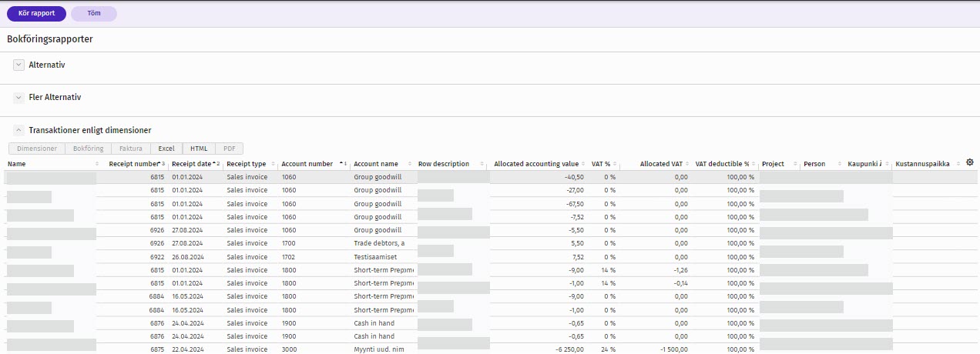Click allocated VAT value -1 500,00
The image size is (980, 354).
coord(673,349)
